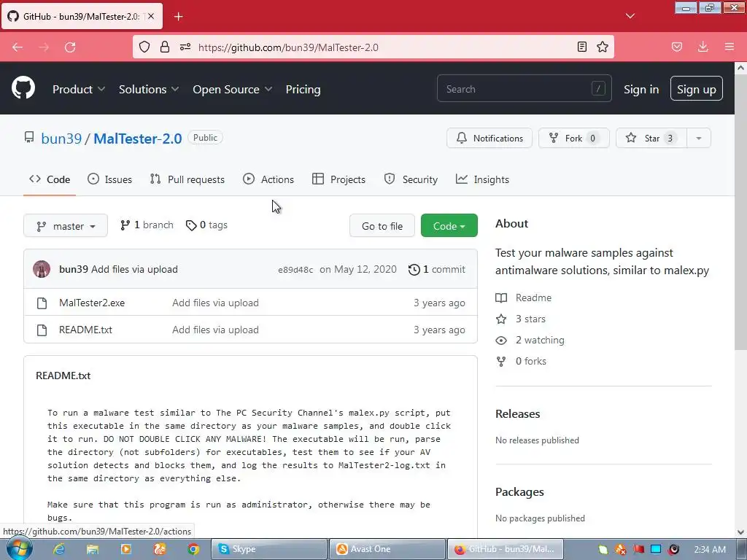The image size is (747, 560).
Task: Open MalTester-2.0 repository title link
Action: point(138,138)
